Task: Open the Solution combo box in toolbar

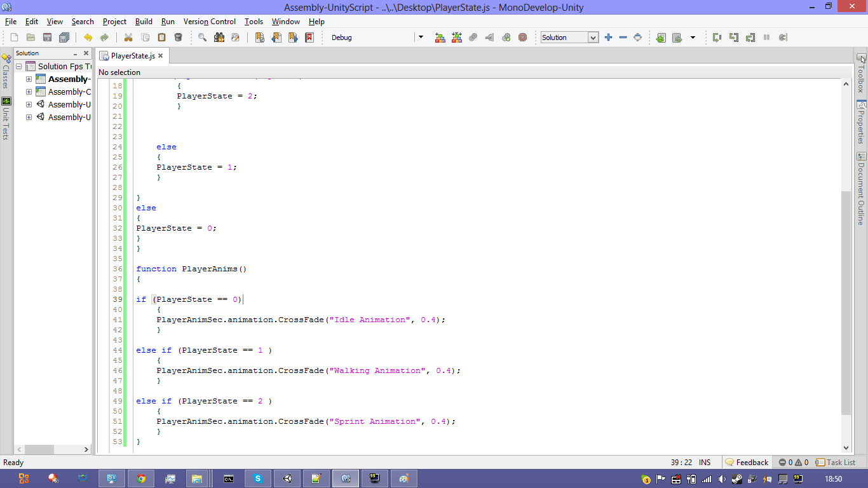Action: pyautogui.click(x=593, y=37)
